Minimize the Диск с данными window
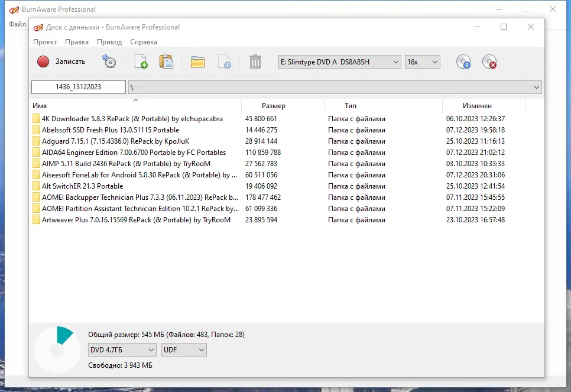The image size is (571, 392). (x=477, y=27)
